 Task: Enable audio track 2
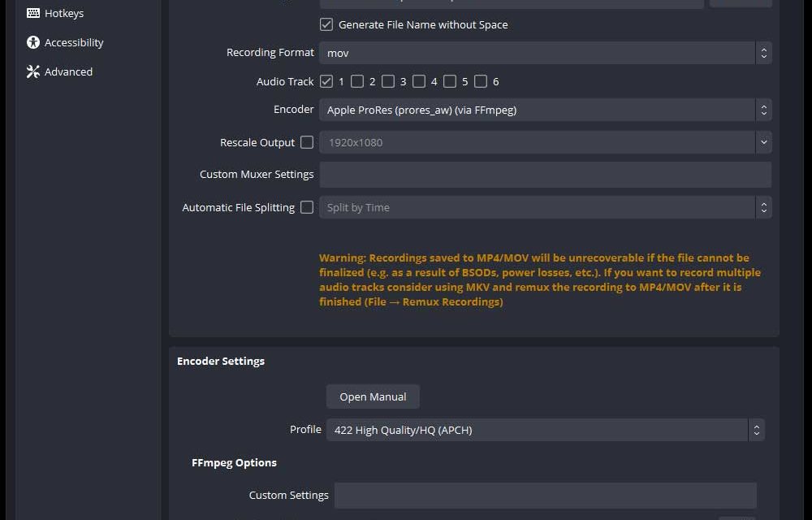tap(357, 81)
